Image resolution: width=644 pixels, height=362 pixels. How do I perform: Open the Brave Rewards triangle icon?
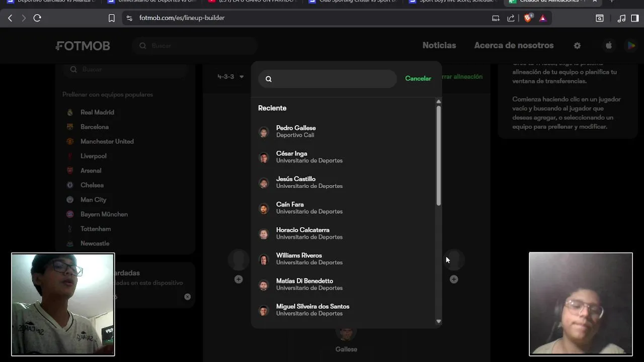pos(543,18)
